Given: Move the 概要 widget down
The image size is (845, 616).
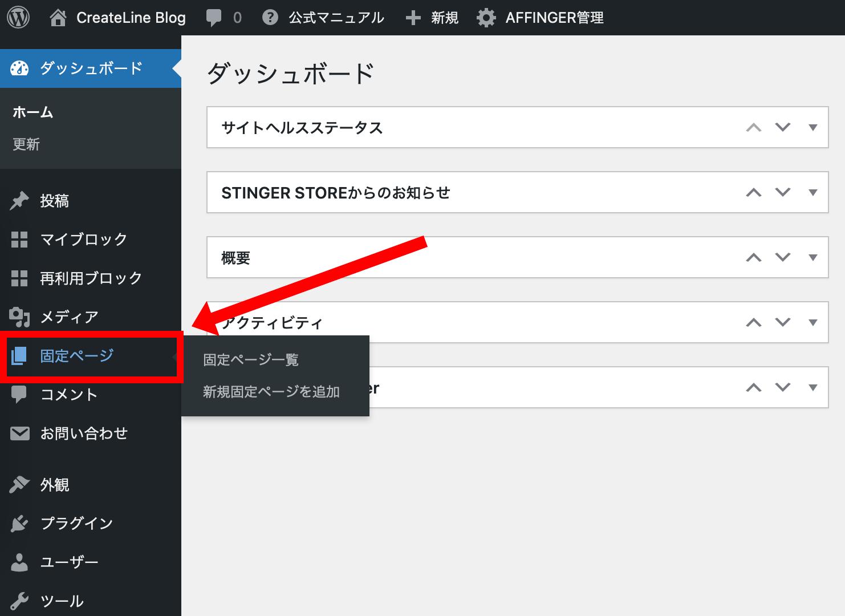Looking at the screenshot, I should click(x=782, y=257).
